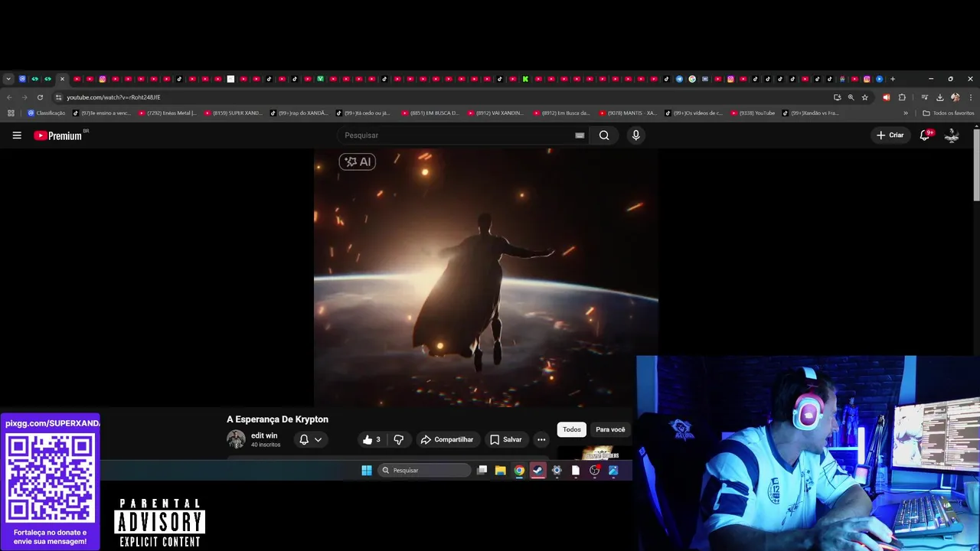Click the Chrome address bar URL
Screen dimensions: 980x551
pos(113,97)
